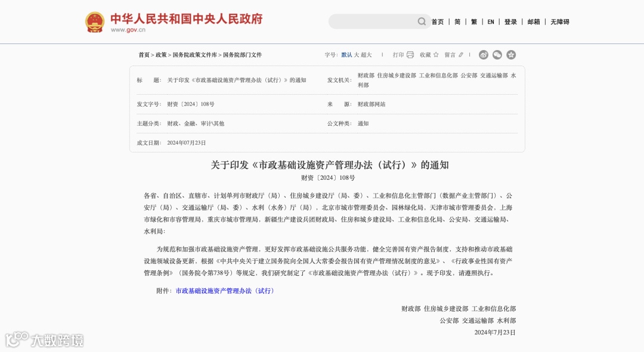Go to 国务院部门文件 breadcrumb
This screenshot has width=644, height=352.
tap(242, 55)
